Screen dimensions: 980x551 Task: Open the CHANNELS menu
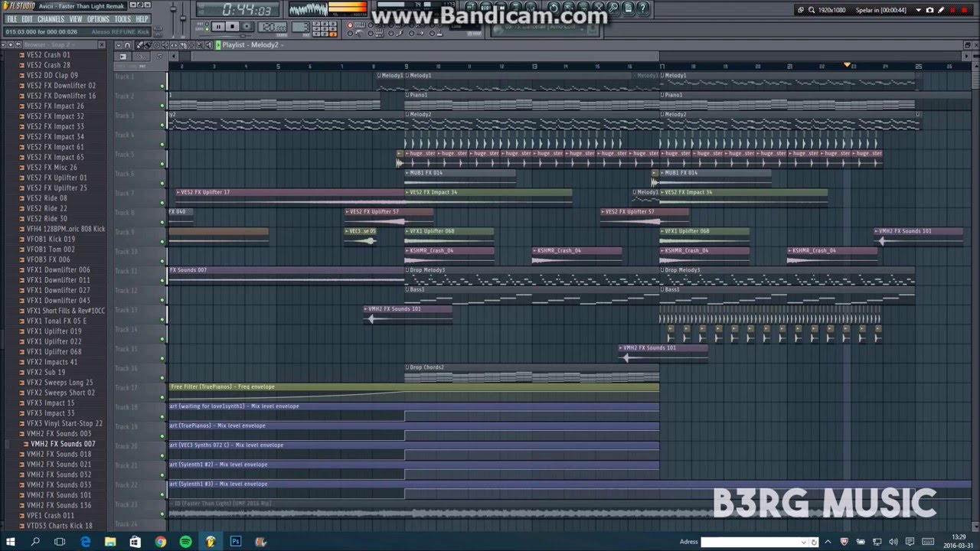point(51,19)
